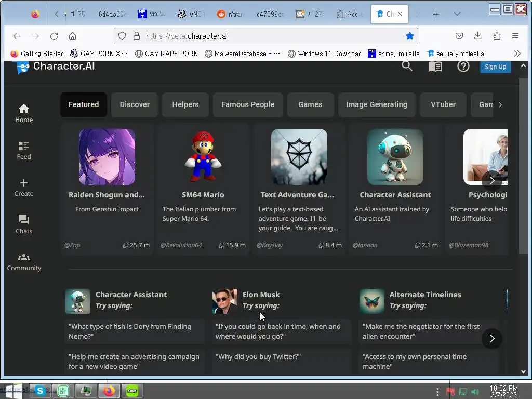Select the Helpers category tab

pyautogui.click(x=185, y=105)
